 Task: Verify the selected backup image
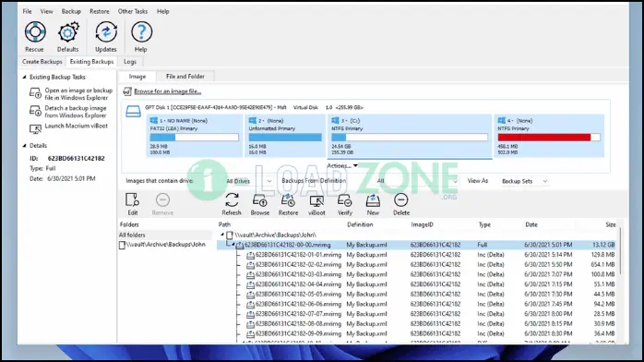[x=345, y=204]
